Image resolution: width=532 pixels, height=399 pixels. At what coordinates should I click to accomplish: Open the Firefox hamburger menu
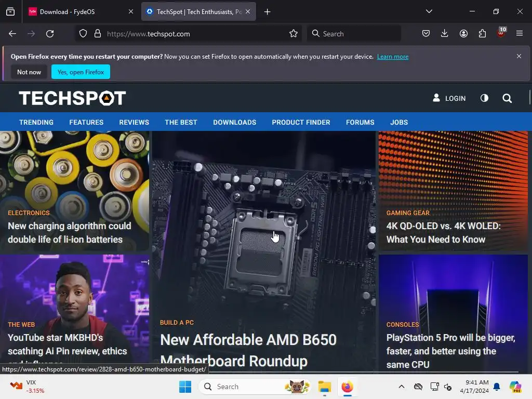pyautogui.click(x=520, y=33)
